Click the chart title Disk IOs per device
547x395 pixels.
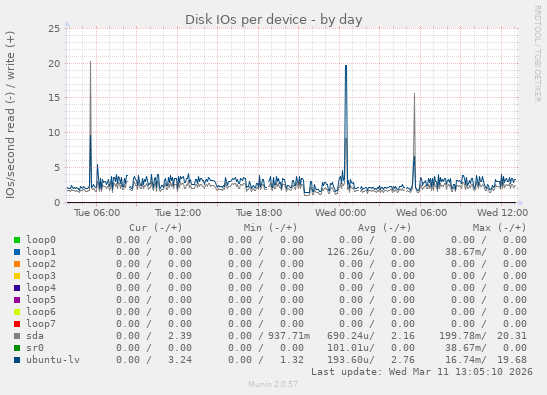[274, 20]
